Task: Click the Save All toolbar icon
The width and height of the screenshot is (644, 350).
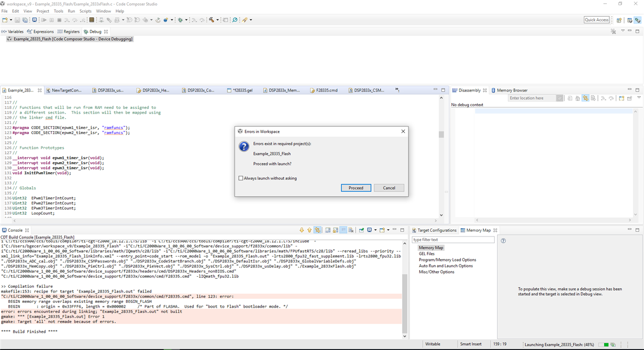Action: pyautogui.click(x=25, y=20)
